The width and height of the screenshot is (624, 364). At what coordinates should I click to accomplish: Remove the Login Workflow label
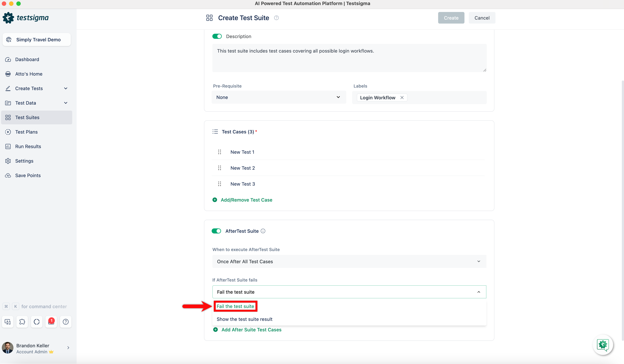402,98
